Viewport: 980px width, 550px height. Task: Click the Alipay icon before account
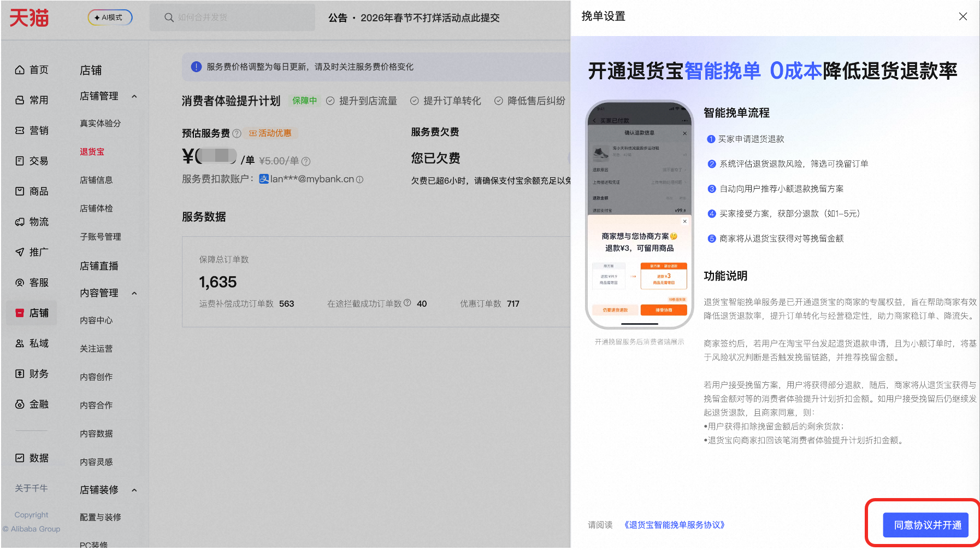[x=264, y=179]
